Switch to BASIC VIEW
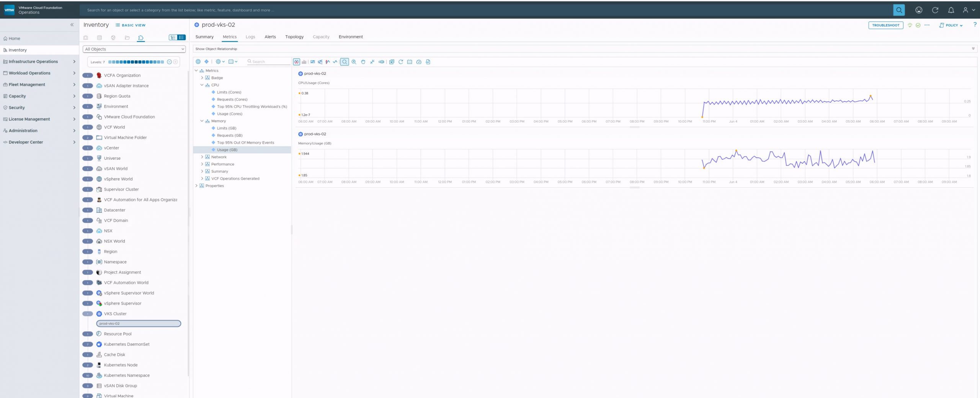 point(131,25)
